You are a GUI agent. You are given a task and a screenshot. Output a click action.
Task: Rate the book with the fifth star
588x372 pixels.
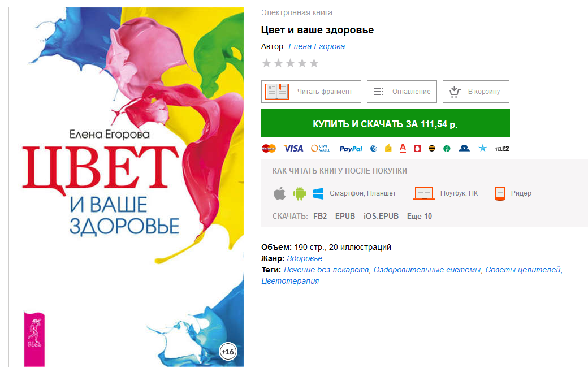(314, 63)
